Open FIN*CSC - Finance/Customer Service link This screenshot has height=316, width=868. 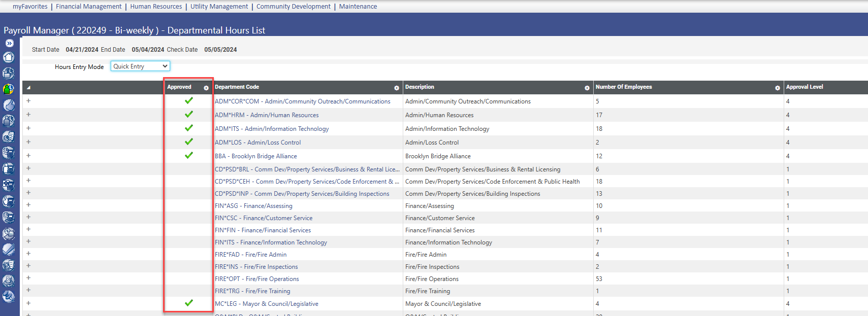[x=264, y=218]
